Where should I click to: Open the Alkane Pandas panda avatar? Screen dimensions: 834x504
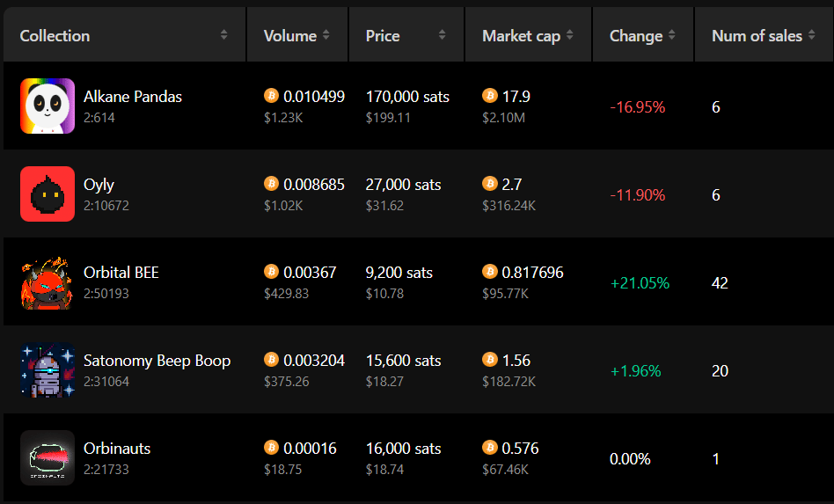48,106
